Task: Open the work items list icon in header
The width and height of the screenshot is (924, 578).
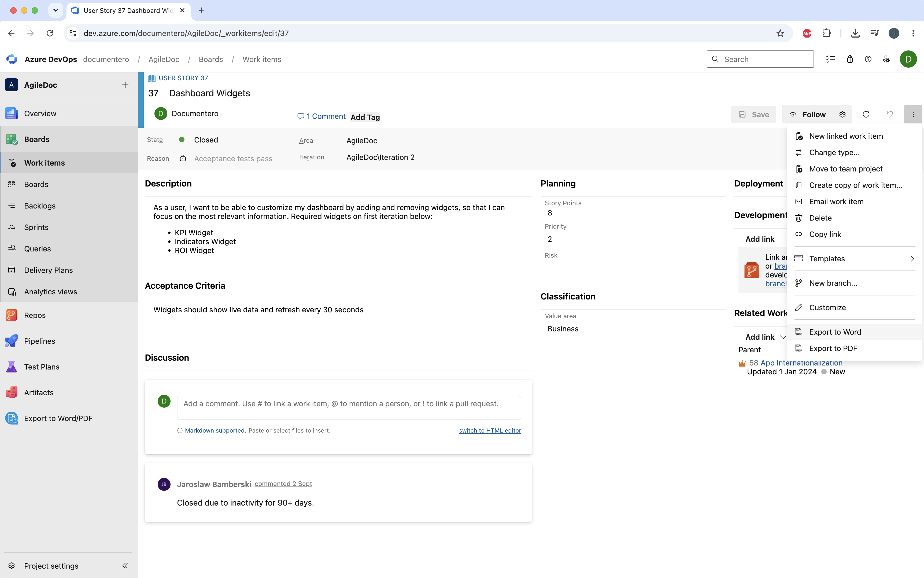Action: [830, 59]
